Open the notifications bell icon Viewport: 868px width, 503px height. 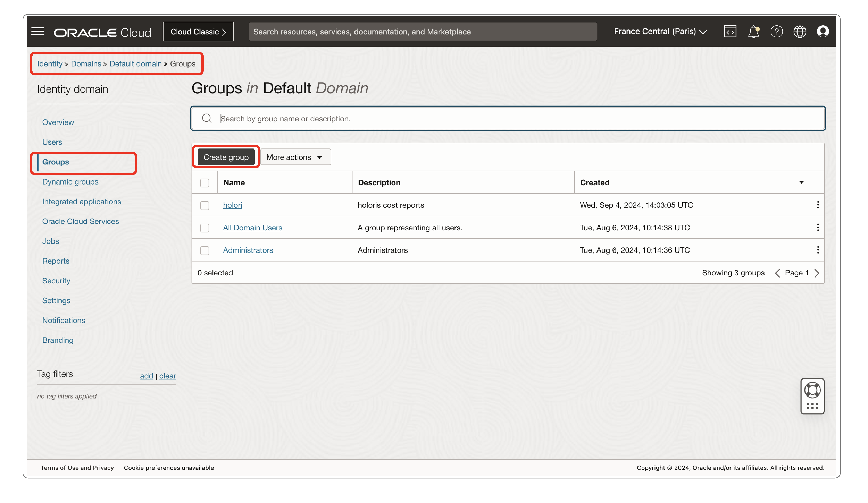(754, 32)
